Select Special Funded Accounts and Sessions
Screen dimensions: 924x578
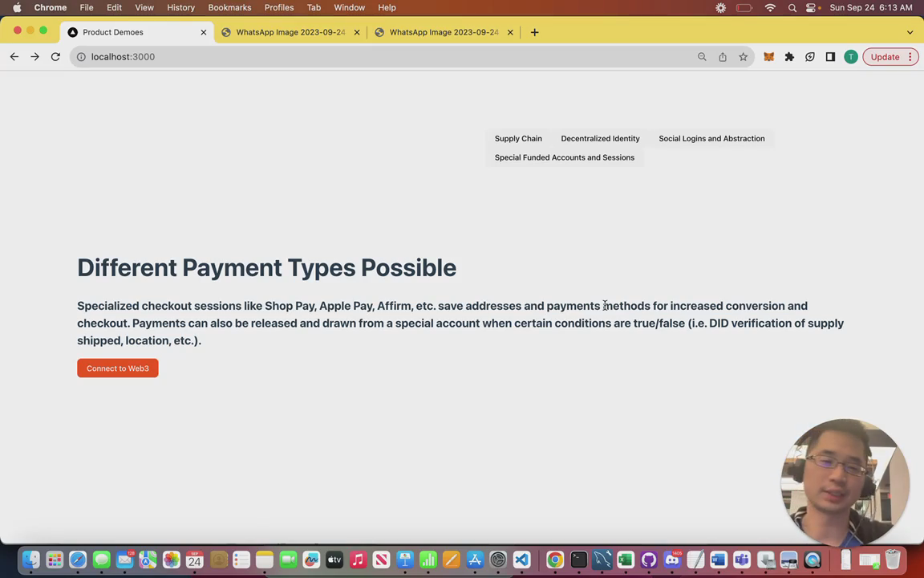click(565, 157)
